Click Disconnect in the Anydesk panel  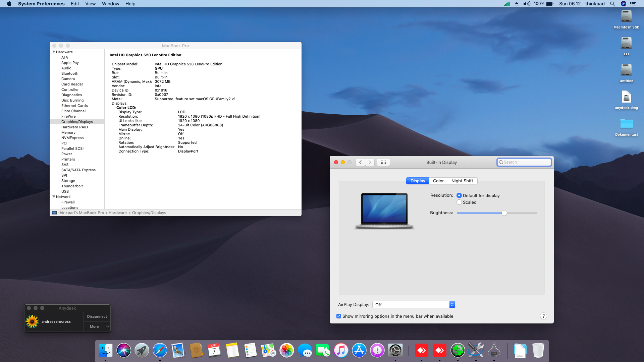(97, 316)
